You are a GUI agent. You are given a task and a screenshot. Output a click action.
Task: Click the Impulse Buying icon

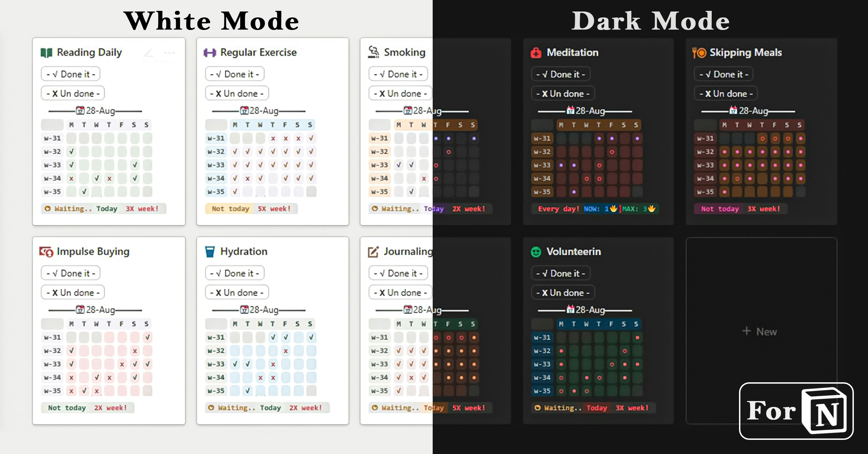coord(46,252)
